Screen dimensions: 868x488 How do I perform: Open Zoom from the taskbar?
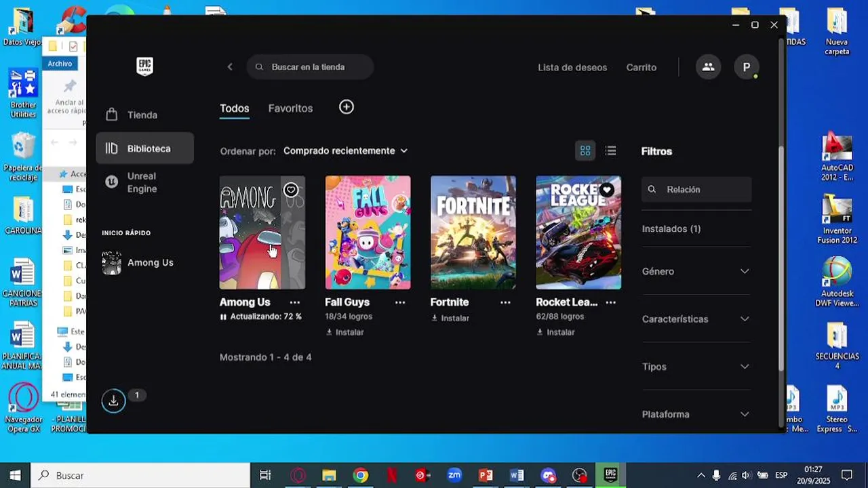[454, 475]
